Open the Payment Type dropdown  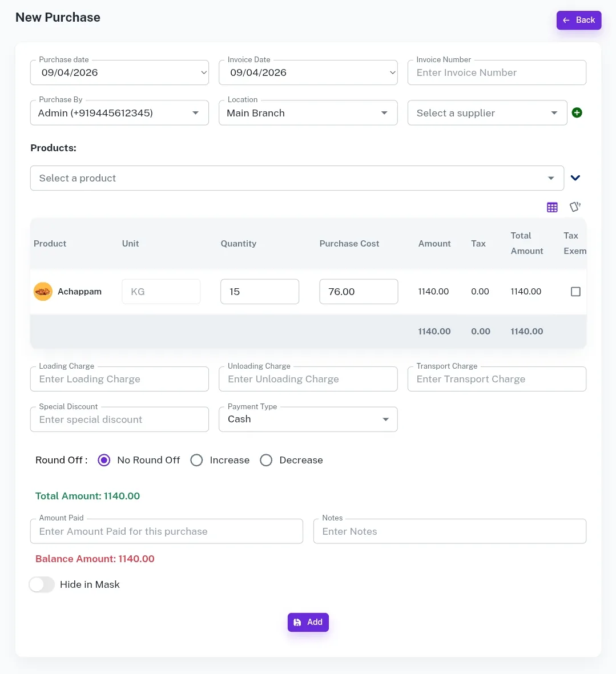click(x=308, y=419)
